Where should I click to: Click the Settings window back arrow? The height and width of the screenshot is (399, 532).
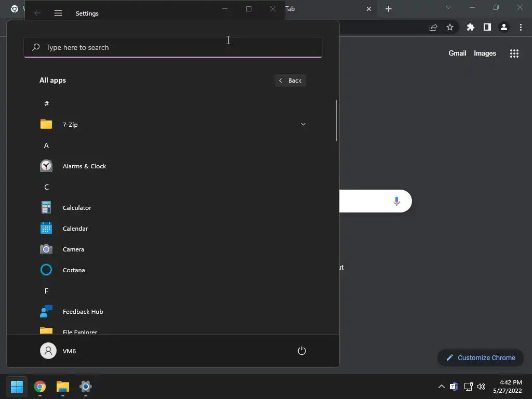(x=37, y=13)
